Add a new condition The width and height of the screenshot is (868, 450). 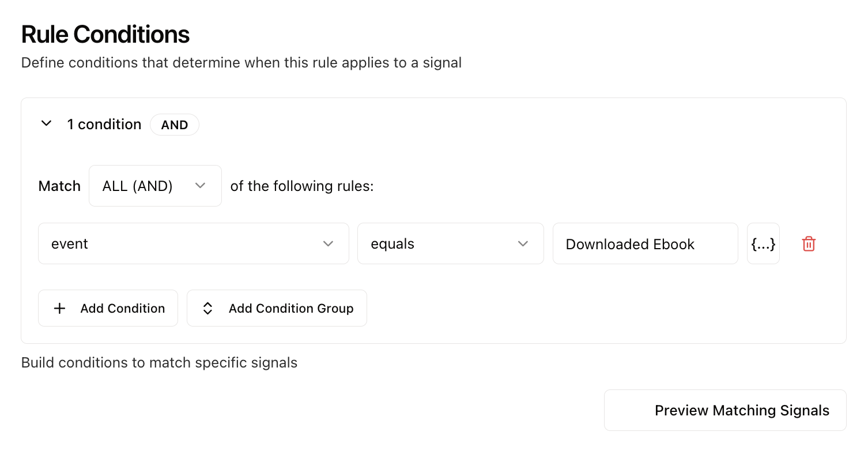(108, 308)
